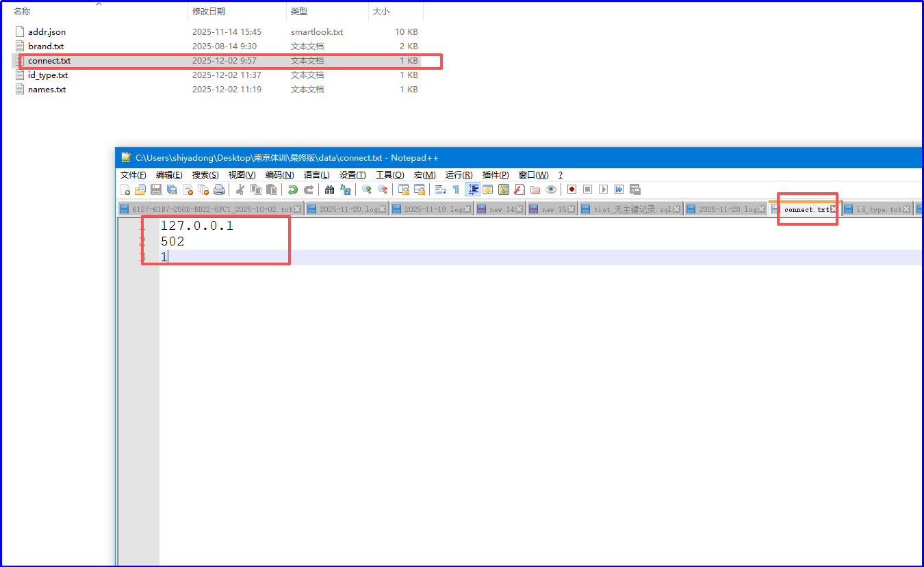Close the connect.txt tab
This screenshot has width=924, height=567.
[834, 209]
